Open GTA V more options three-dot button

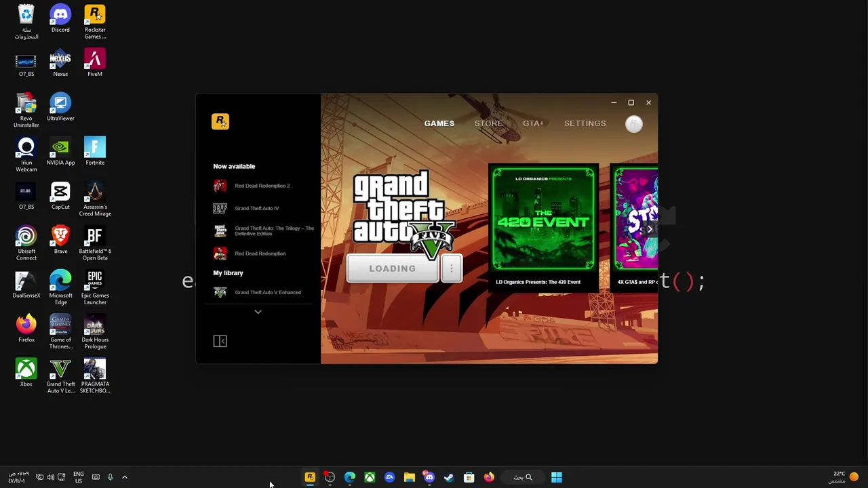tap(452, 268)
